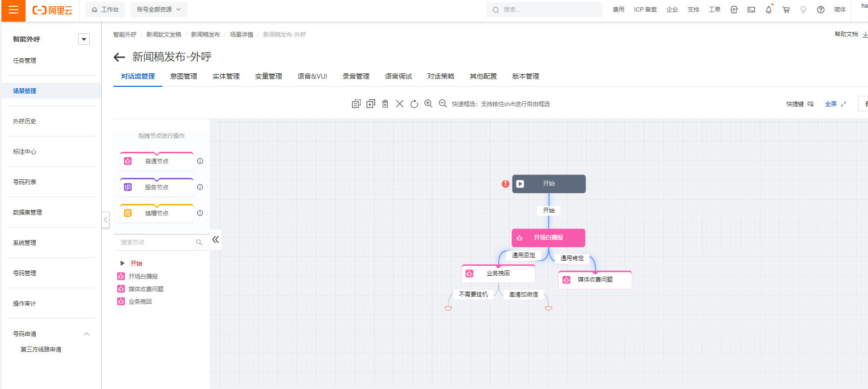This screenshot has height=389, width=868.
Task: Click the trash delete toolbar icon
Action: click(385, 104)
